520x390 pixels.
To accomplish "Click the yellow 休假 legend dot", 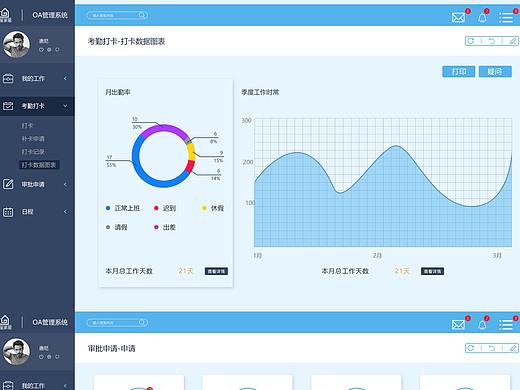I will pyautogui.click(x=204, y=208).
